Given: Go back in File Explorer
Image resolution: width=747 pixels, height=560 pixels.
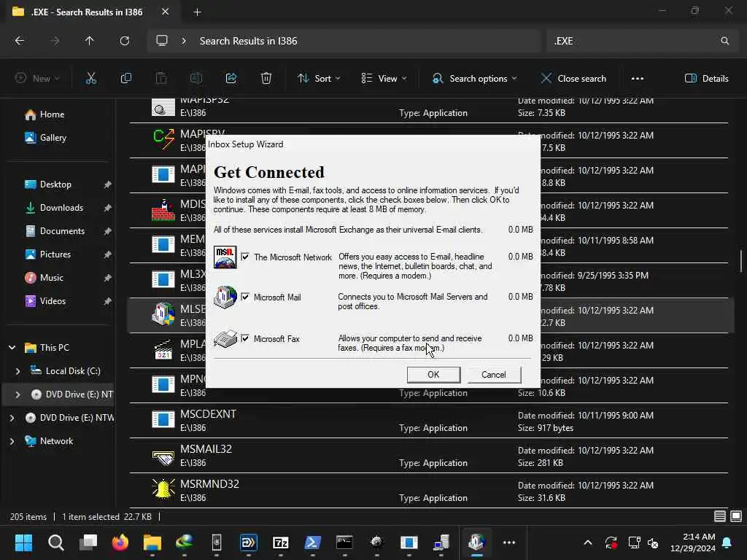Looking at the screenshot, I should pos(20,41).
